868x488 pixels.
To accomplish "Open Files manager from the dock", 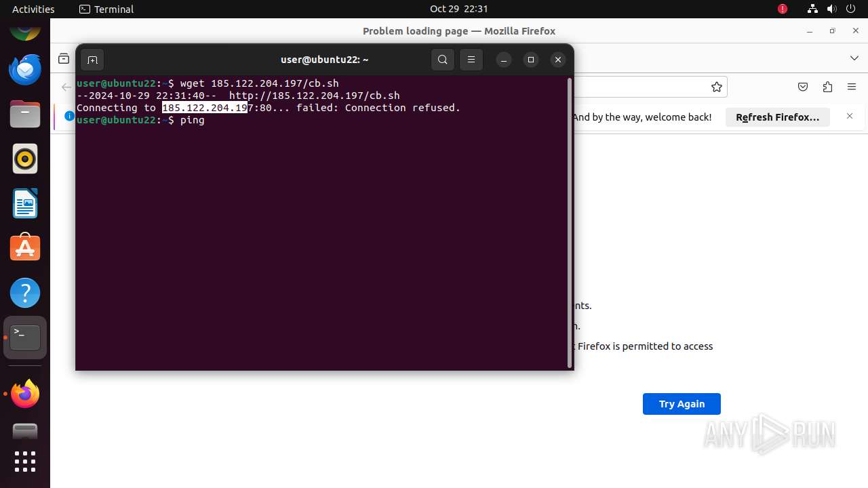I will click(x=25, y=114).
